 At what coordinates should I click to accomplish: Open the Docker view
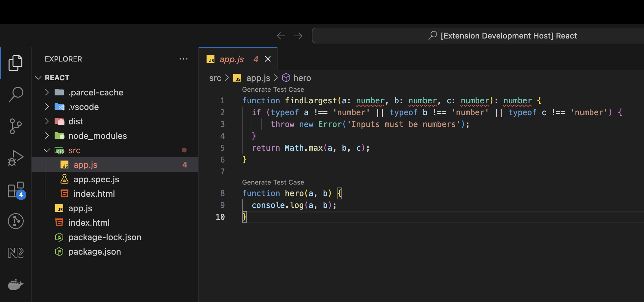[x=15, y=284]
